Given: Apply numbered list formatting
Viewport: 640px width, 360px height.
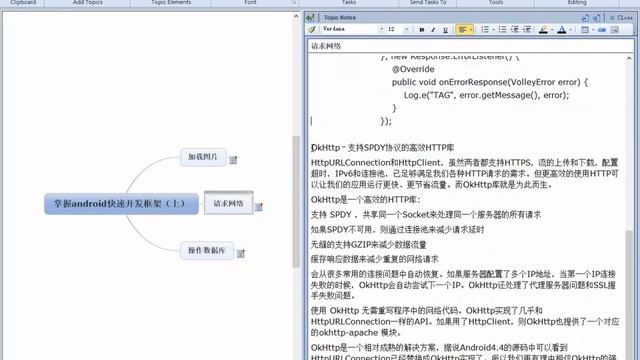Looking at the screenshot, I should (x=484, y=29).
